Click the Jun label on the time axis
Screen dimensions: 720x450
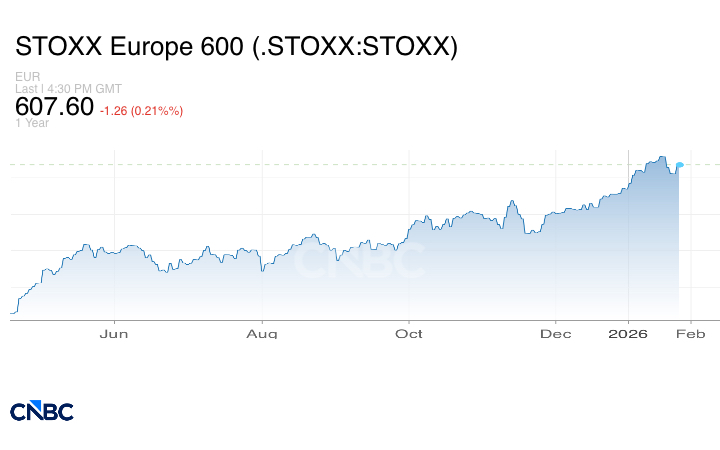pos(115,334)
